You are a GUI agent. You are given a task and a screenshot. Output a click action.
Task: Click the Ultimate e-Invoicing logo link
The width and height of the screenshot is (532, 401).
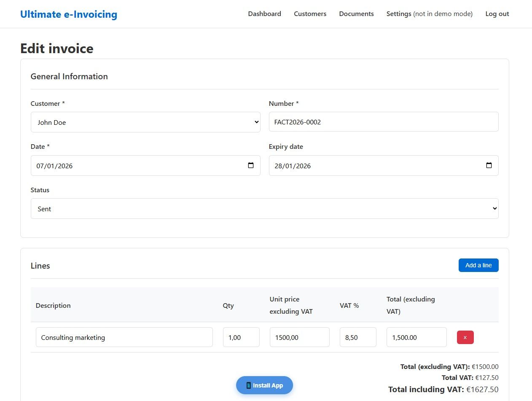(x=69, y=14)
